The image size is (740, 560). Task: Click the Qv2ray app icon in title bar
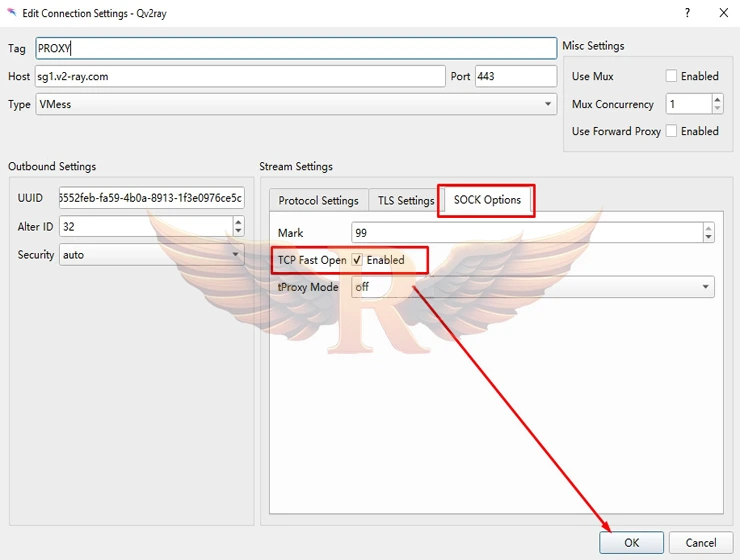click(x=11, y=13)
